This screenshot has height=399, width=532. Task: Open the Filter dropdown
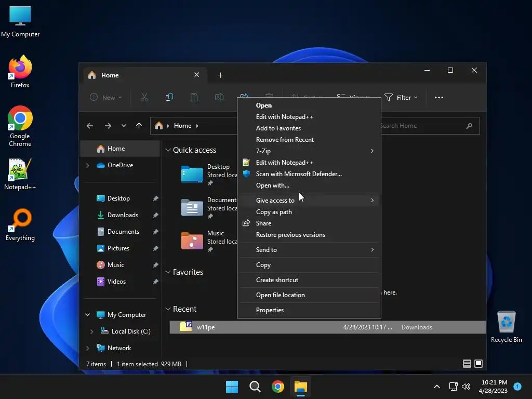point(401,97)
